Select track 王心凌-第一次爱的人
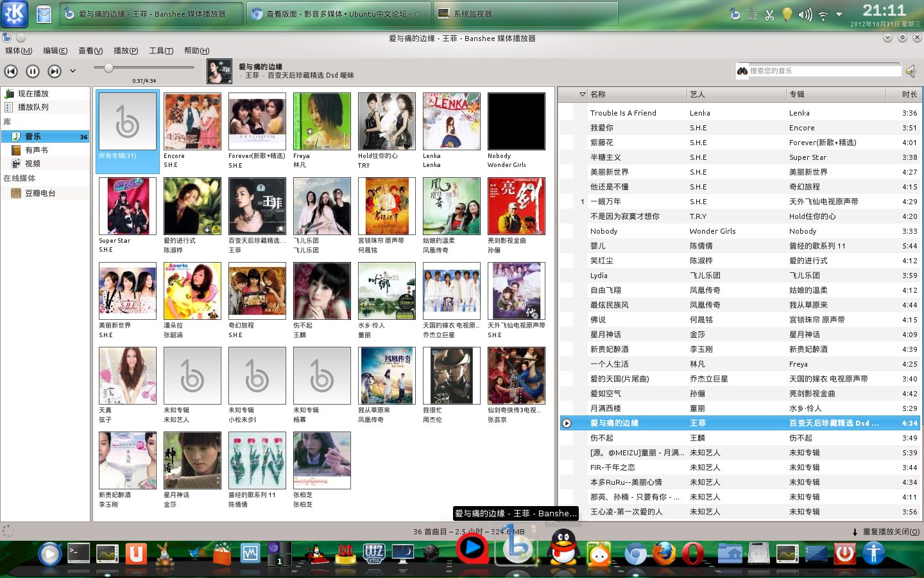The width and height of the screenshot is (924, 578). click(740, 512)
